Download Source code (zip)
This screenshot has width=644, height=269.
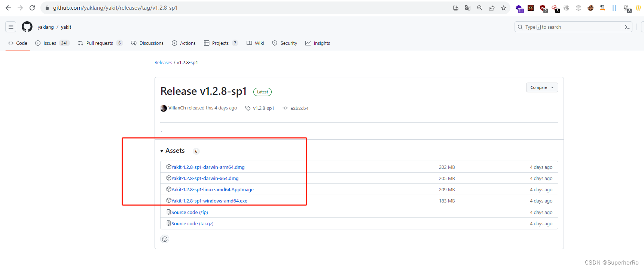(189, 212)
